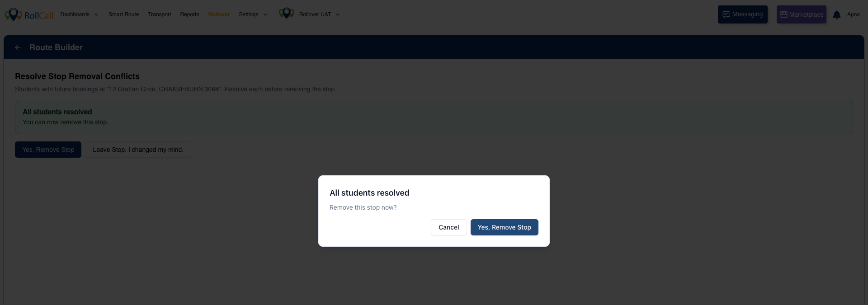Click the green All students resolved banner
Screen dimensions: 868x305
(x=434, y=117)
